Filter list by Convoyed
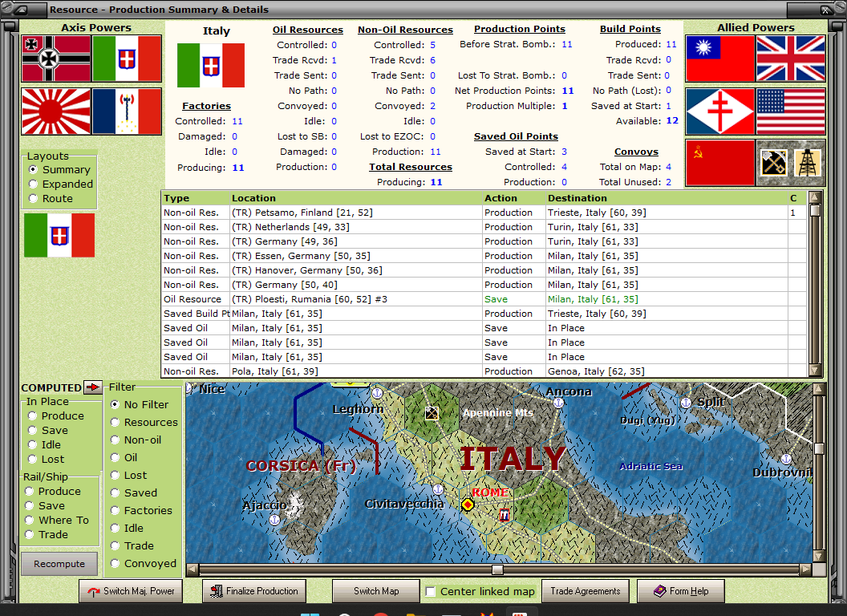 [x=115, y=563]
